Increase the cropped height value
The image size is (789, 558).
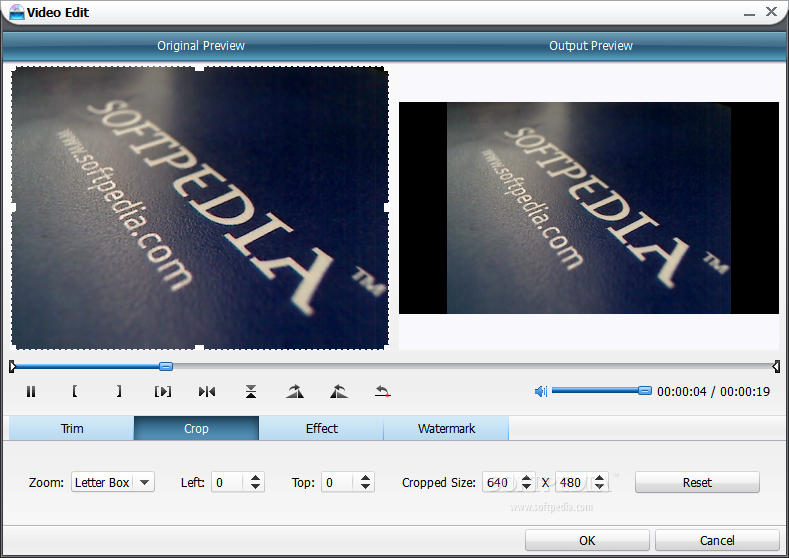tap(599, 477)
